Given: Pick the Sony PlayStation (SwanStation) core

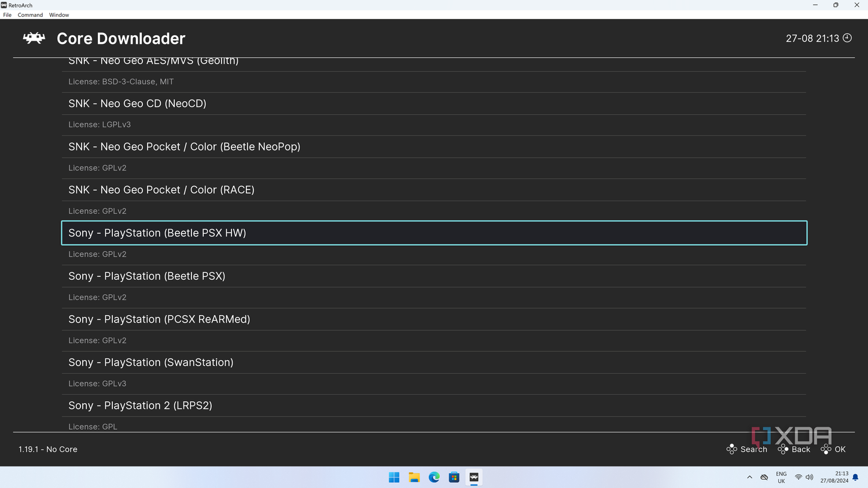Looking at the screenshot, I should click(434, 363).
